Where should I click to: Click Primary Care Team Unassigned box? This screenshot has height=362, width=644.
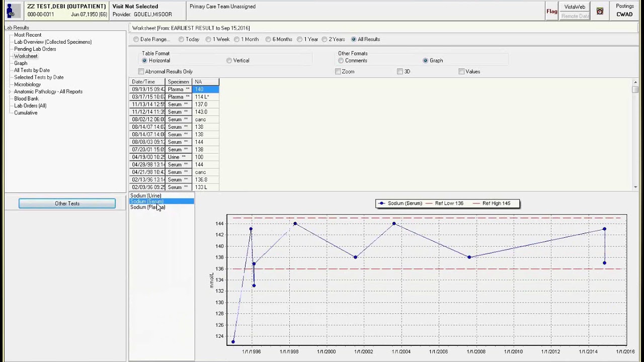point(365,11)
